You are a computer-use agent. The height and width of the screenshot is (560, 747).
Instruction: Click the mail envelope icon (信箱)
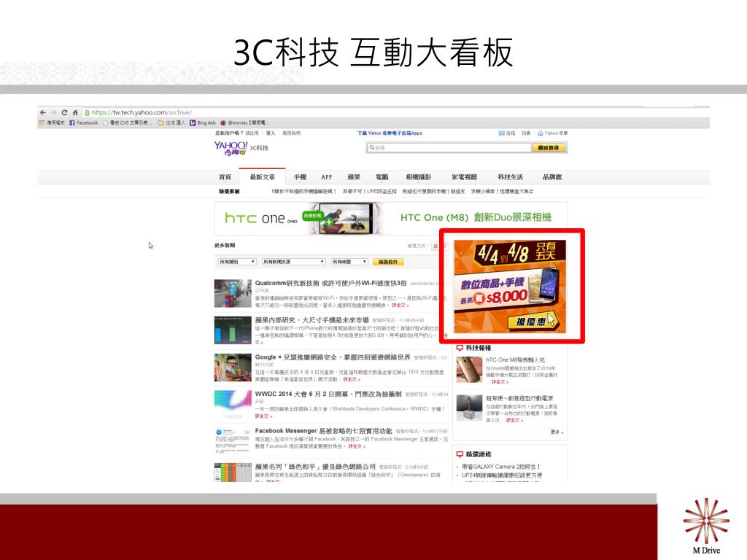tap(502, 133)
